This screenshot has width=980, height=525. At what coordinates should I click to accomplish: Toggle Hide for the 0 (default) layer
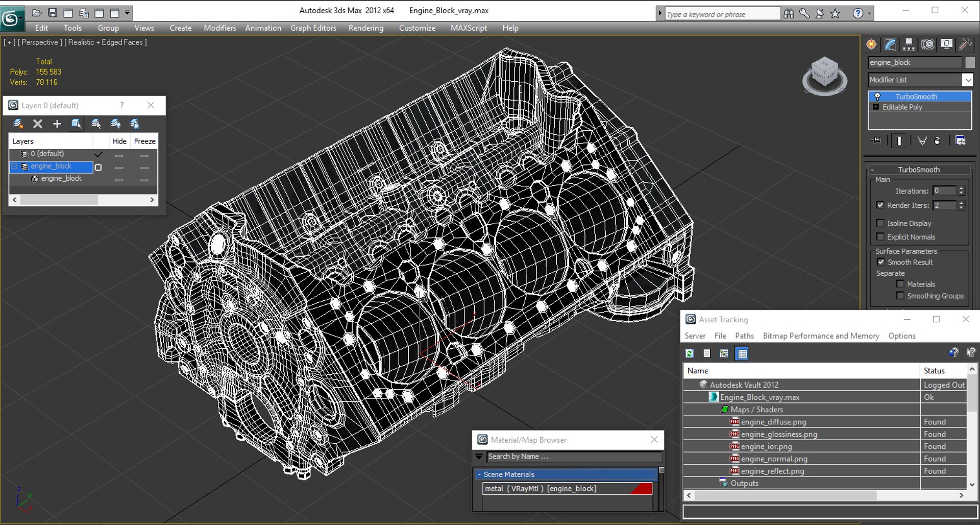[x=119, y=155]
